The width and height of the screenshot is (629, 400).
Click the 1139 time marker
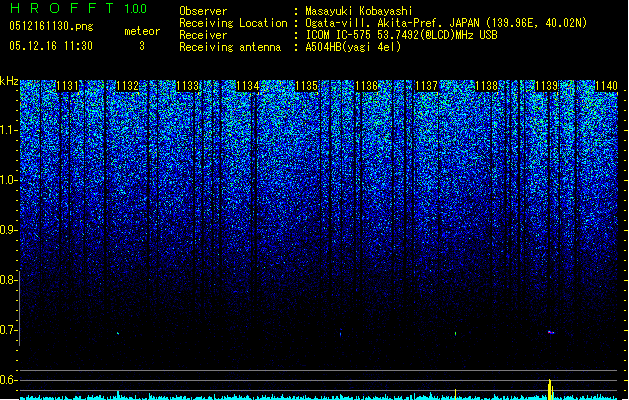546,86
